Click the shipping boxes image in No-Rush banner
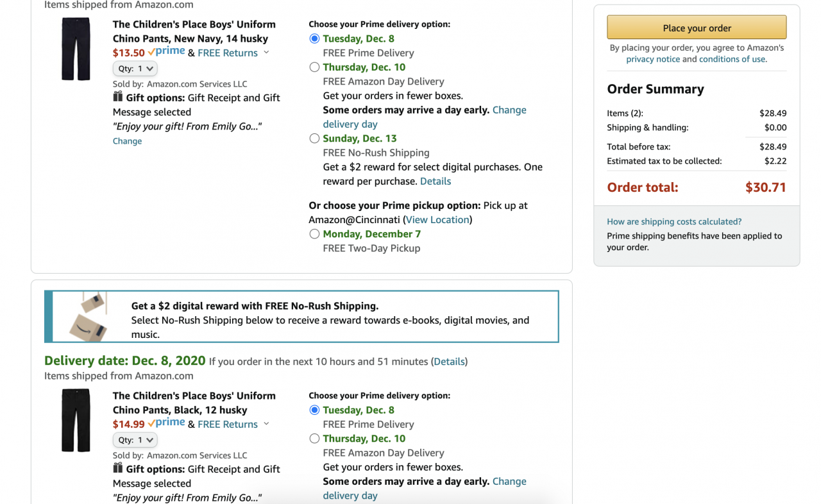Viewport: 821px width, 504px height. pos(88,317)
